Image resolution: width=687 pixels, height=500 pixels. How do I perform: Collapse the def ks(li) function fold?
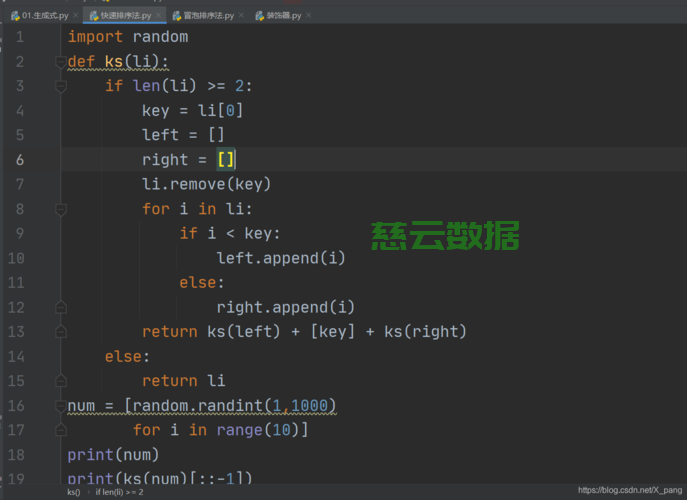[60, 62]
